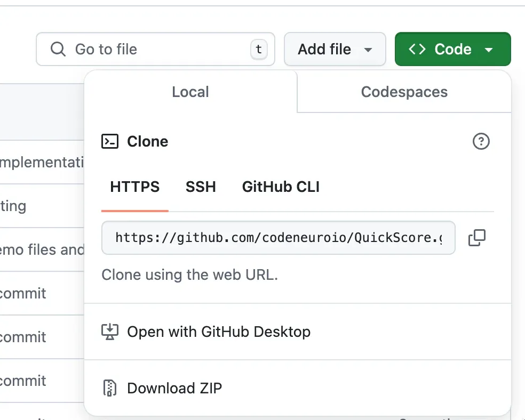Click the magnifying glass in the file search
The image size is (525, 420).
pyautogui.click(x=58, y=49)
